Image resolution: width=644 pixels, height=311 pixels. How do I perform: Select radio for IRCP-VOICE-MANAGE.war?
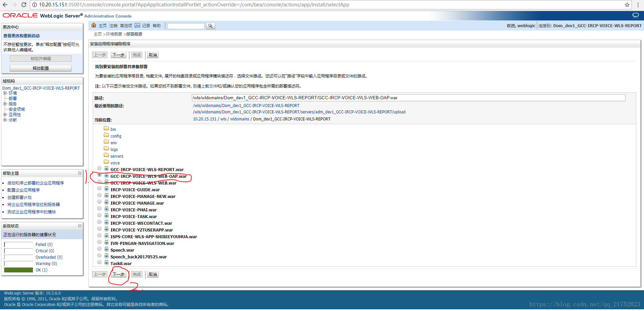pyautogui.click(x=99, y=202)
